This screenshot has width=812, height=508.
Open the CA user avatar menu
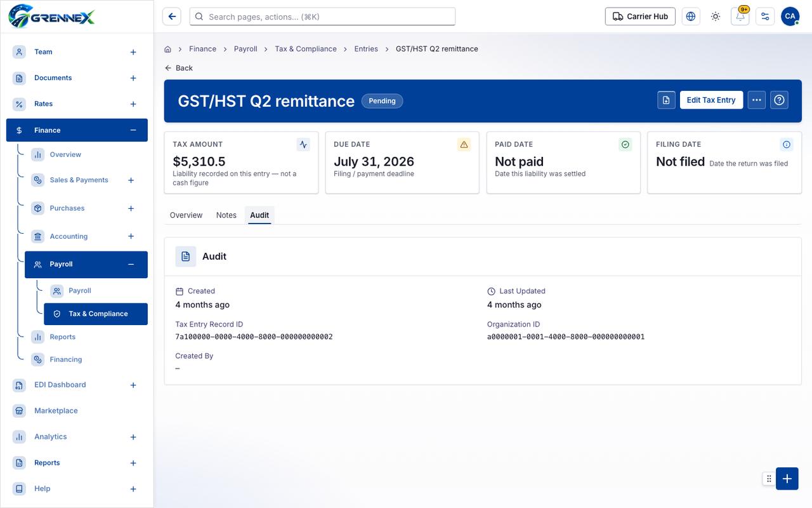(790, 17)
